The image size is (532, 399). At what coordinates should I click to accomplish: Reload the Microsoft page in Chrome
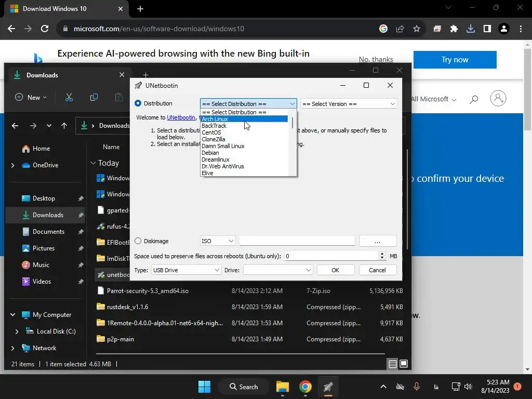[x=45, y=29]
